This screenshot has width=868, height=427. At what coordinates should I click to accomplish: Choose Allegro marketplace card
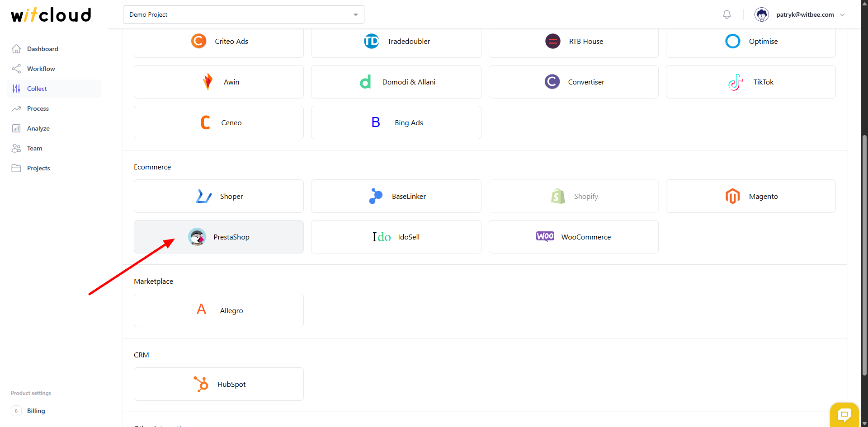tap(219, 310)
